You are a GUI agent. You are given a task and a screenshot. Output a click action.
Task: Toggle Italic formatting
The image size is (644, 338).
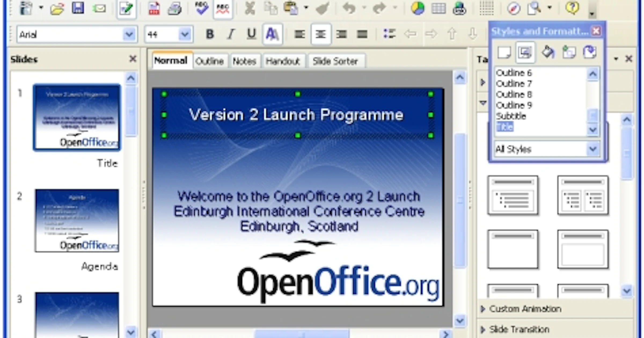tap(230, 34)
